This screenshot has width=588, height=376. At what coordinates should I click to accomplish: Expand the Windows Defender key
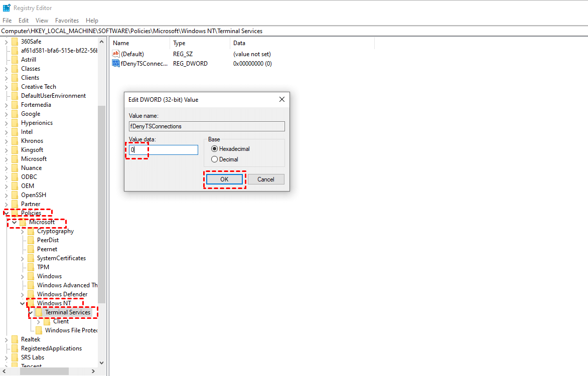tap(23, 295)
